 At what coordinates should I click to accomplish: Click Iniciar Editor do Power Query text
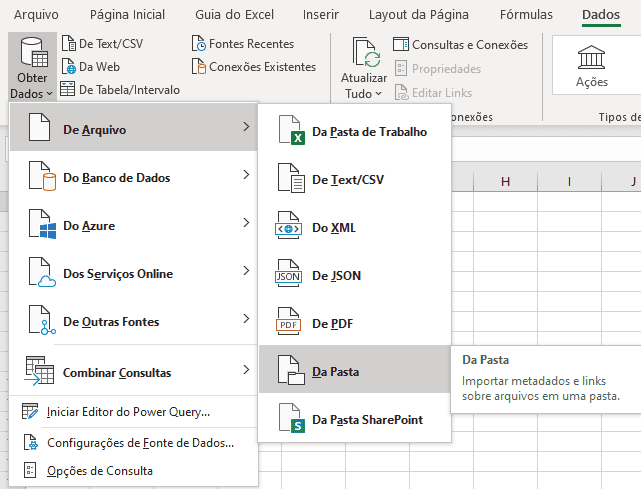pyautogui.click(x=128, y=412)
